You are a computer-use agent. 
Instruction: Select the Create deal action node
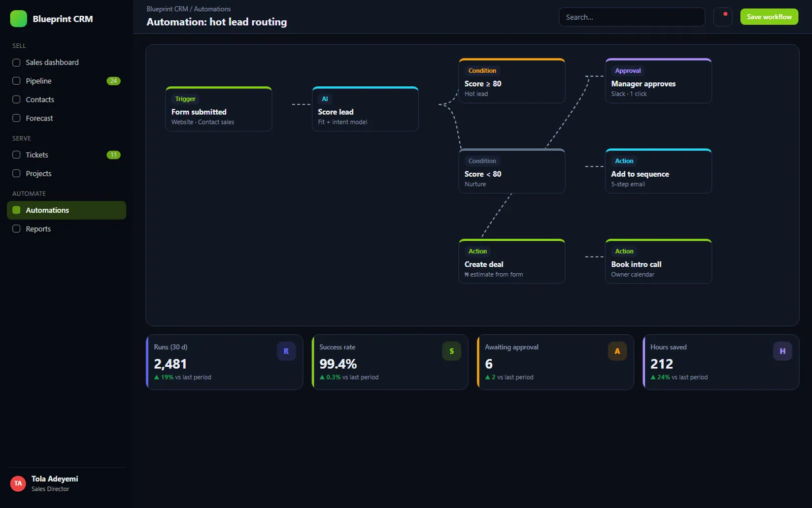512,261
